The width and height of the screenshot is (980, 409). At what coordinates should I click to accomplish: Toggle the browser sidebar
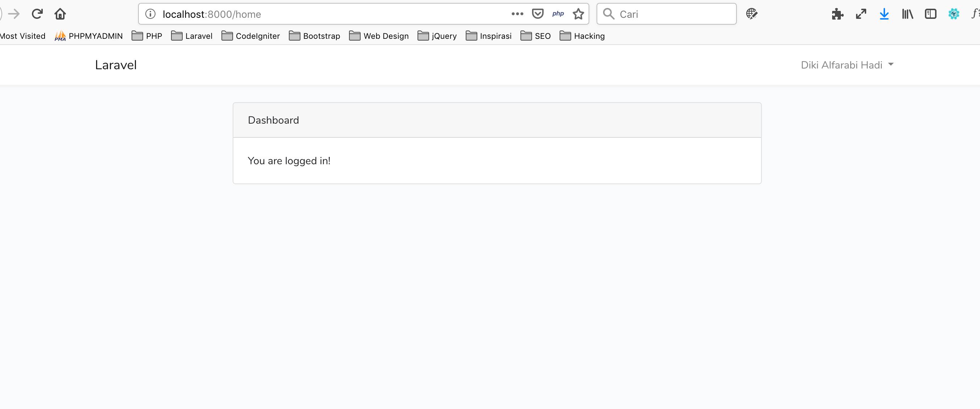coord(931,14)
